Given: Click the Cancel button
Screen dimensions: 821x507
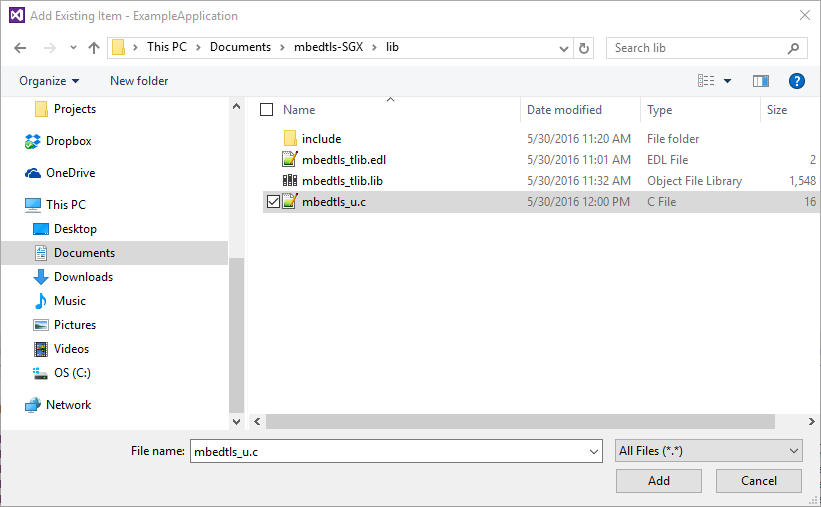Looking at the screenshot, I should pos(759,481).
